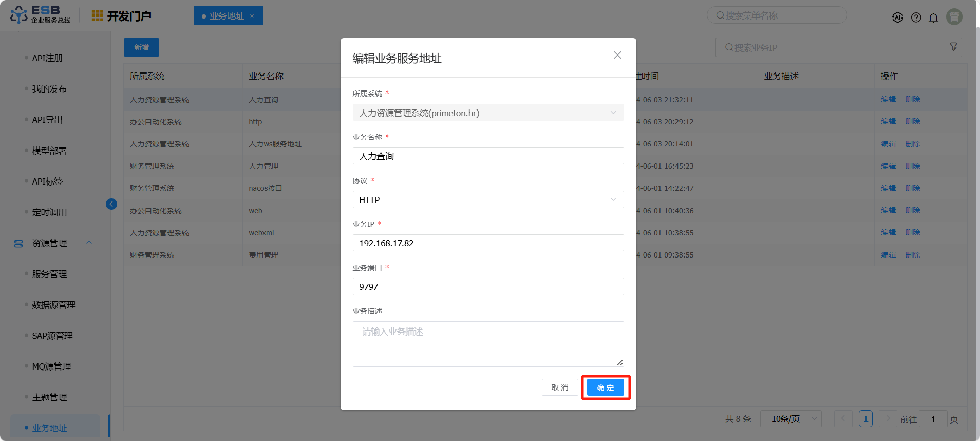The width and height of the screenshot is (980, 441).
Task: Close the 业务地址 tab
Action: coord(252,16)
